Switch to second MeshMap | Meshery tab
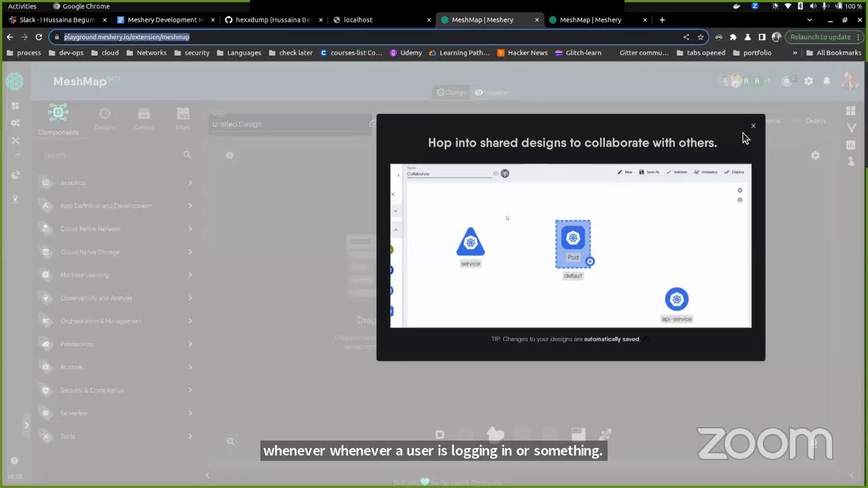Viewport: 868px width, 488px height. click(x=597, y=20)
